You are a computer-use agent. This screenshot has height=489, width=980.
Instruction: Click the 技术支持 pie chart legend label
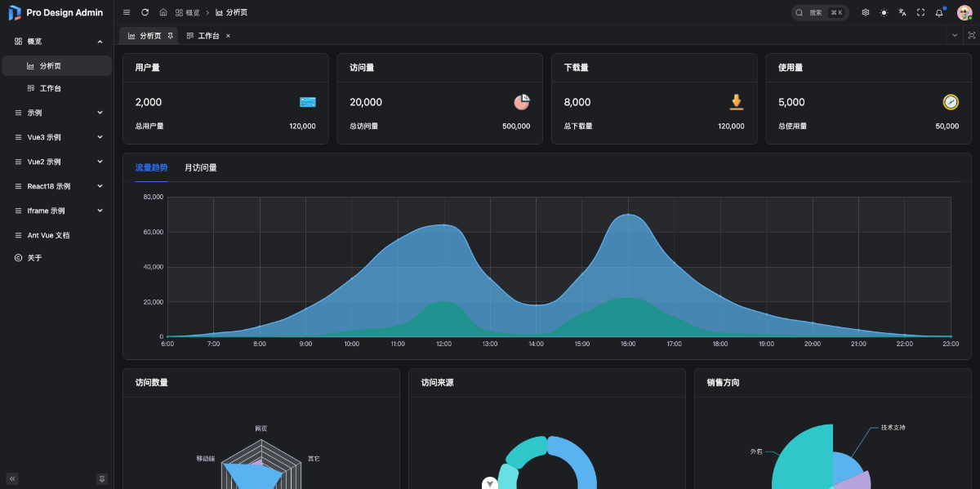pyautogui.click(x=893, y=428)
